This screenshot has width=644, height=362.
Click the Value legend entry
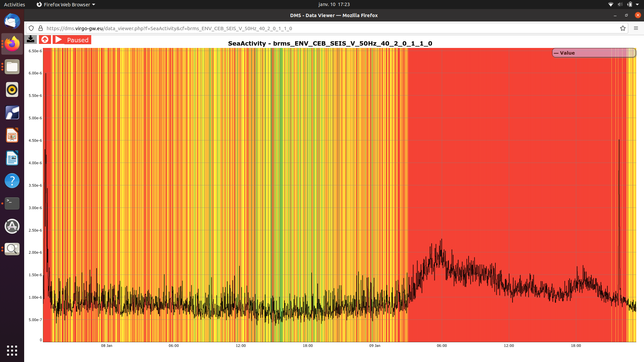(x=594, y=53)
